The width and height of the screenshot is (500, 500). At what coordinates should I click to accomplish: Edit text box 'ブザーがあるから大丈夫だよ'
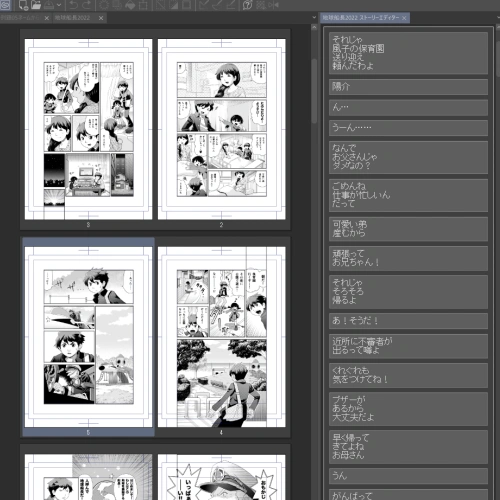pyautogui.click(x=408, y=409)
